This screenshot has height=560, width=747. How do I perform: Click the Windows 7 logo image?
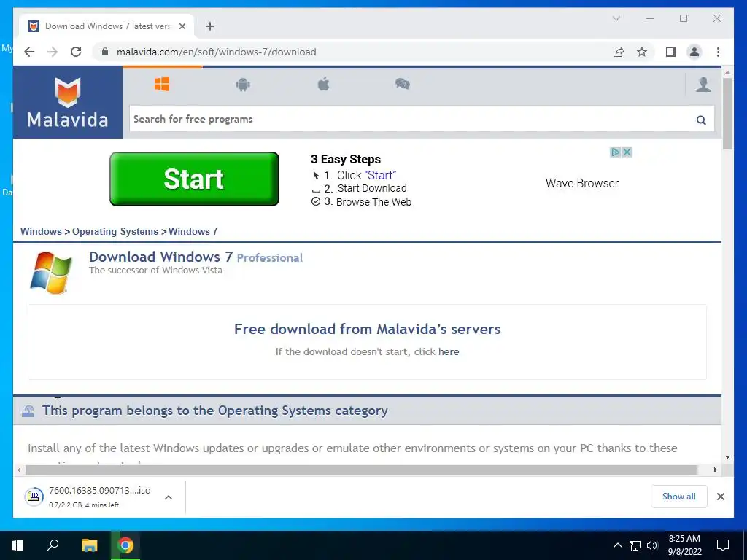click(50, 273)
